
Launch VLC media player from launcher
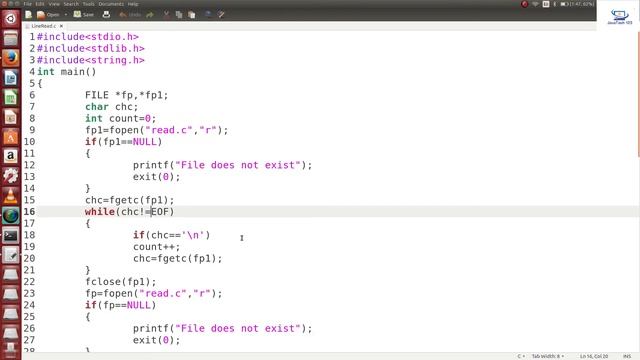11,196
